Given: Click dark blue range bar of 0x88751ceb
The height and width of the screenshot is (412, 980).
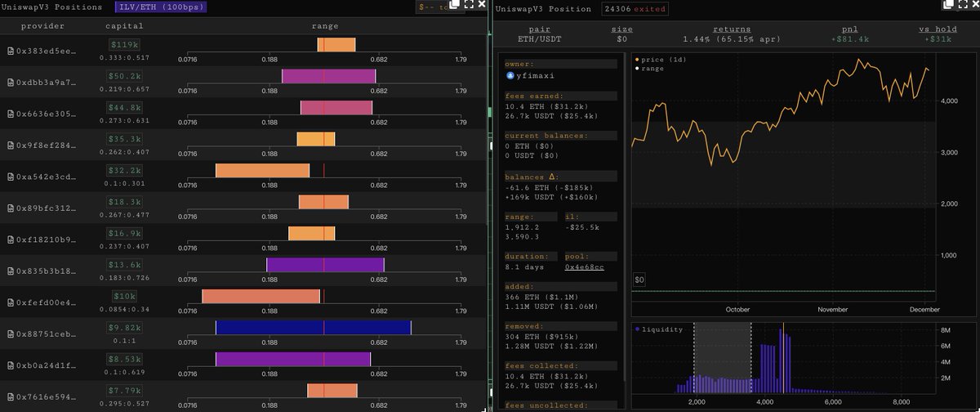Looking at the screenshot, I should coord(313,327).
